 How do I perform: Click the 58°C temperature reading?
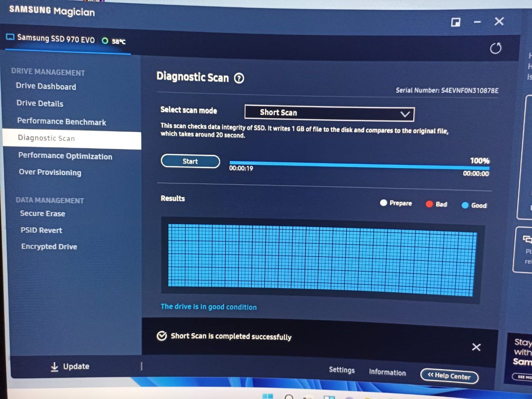click(x=119, y=42)
